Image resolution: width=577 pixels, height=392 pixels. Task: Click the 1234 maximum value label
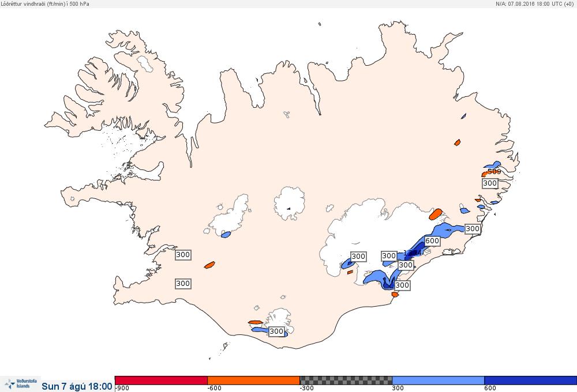pos(412,253)
